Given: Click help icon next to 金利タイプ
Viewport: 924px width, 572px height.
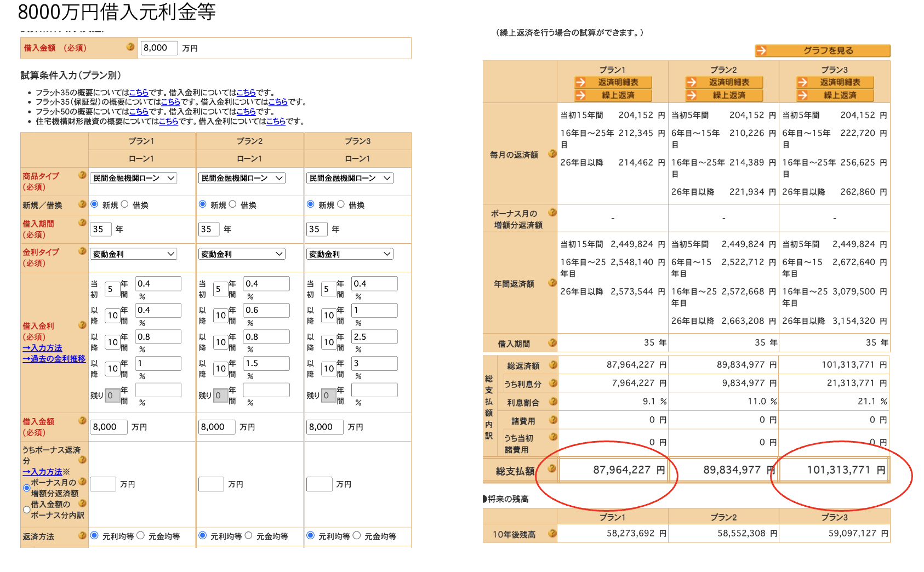Looking at the screenshot, I should click(x=82, y=251).
